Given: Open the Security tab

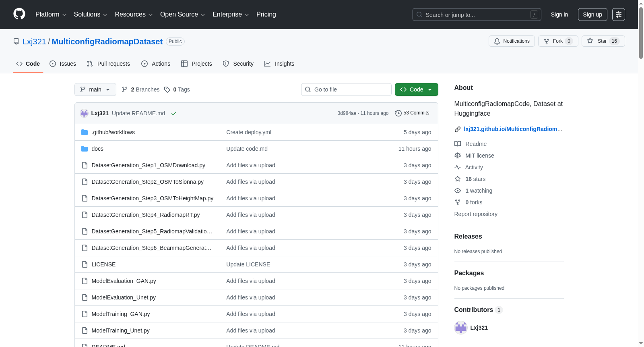Looking at the screenshot, I should click(238, 64).
